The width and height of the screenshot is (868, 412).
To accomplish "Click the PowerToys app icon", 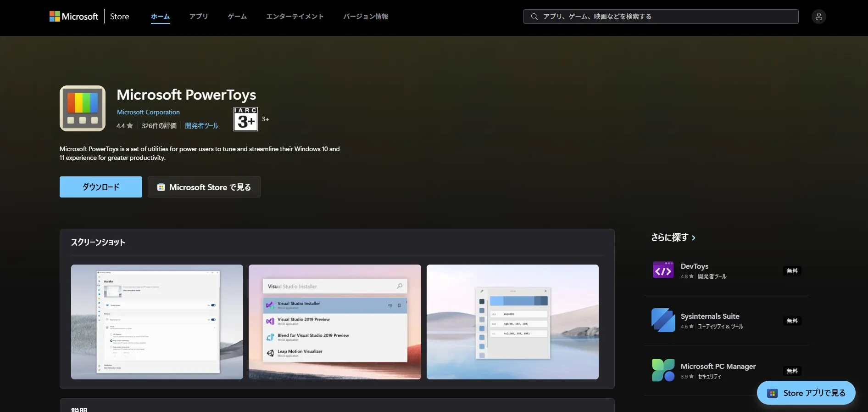I will (83, 108).
